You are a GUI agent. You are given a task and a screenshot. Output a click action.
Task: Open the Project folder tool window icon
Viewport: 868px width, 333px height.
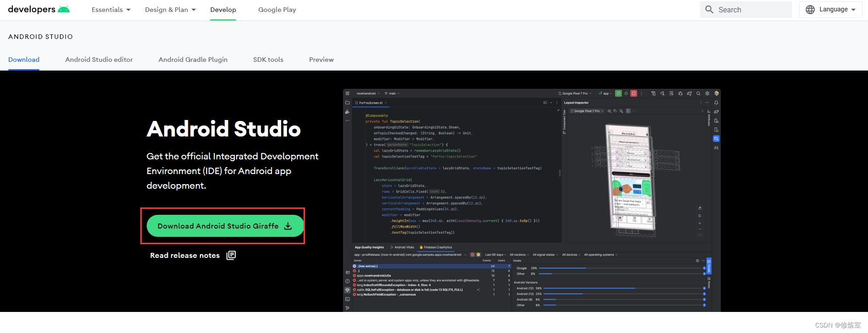(348, 103)
